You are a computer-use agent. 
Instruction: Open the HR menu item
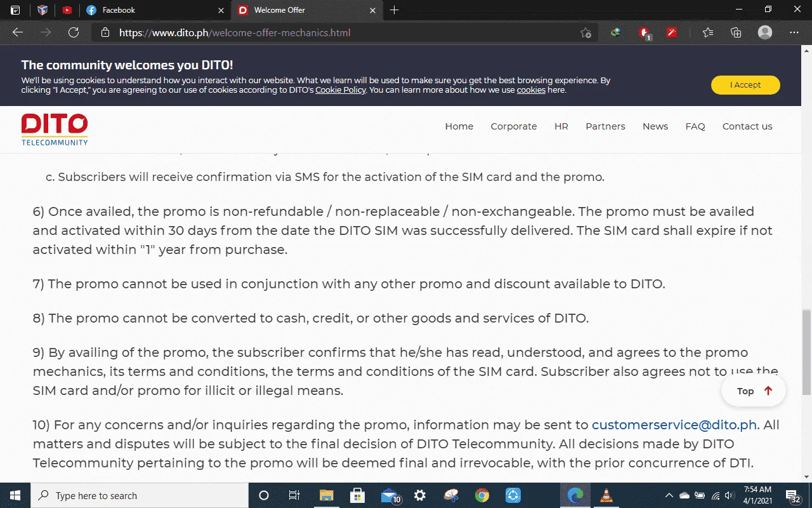pyautogui.click(x=561, y=126)
